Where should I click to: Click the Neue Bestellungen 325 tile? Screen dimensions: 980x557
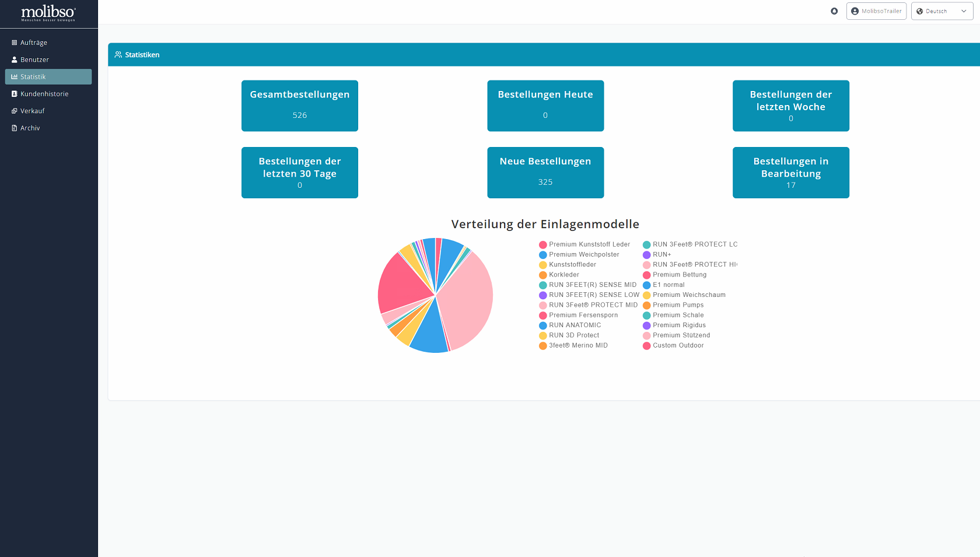[x=545, y=173]
